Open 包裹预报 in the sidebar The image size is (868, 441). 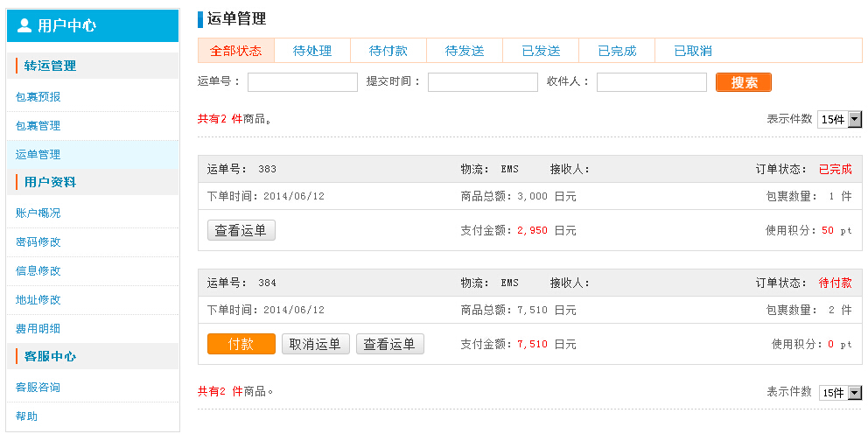coord(38,97)
